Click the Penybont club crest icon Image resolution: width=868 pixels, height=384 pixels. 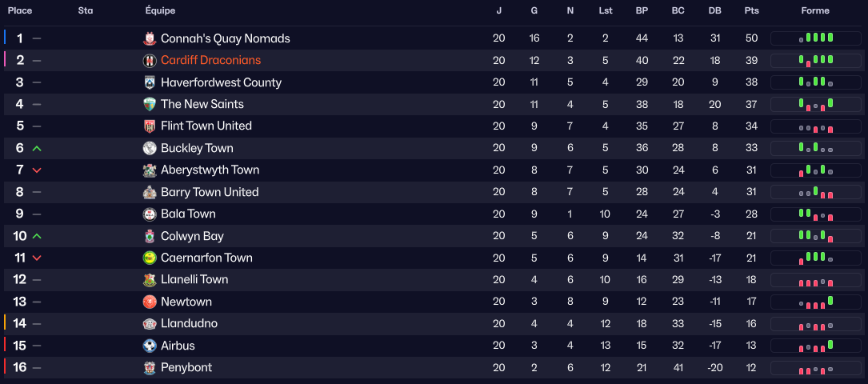150,367
